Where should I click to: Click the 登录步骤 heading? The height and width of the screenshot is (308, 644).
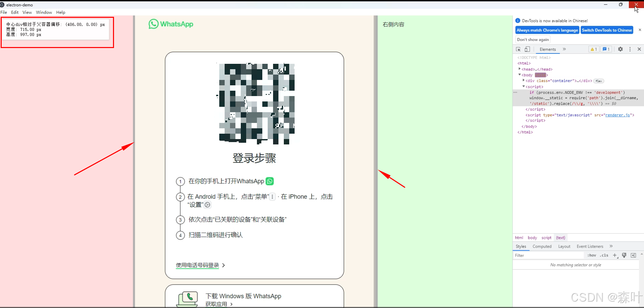[254, 158]
